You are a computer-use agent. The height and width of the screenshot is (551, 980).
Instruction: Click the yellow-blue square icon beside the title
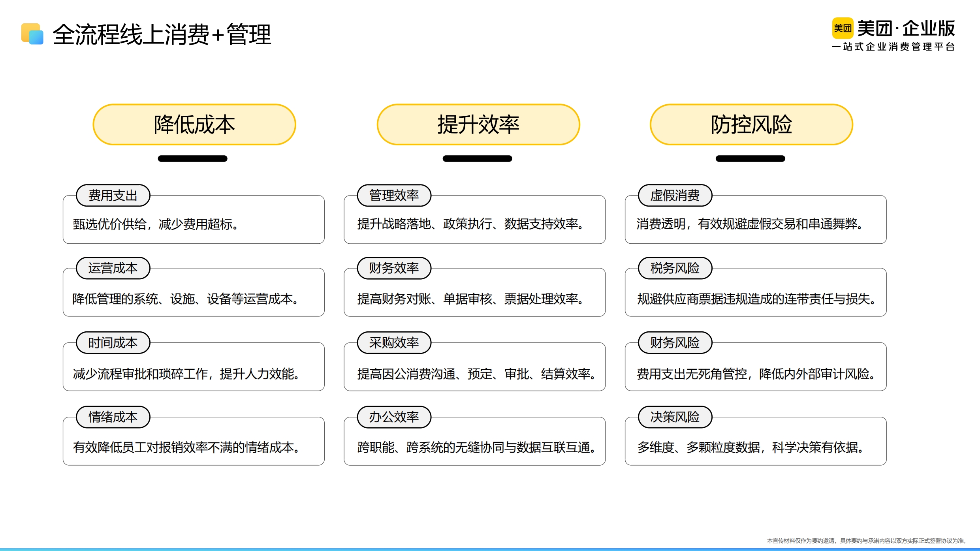pyautogui.click(x=32, y=34)
